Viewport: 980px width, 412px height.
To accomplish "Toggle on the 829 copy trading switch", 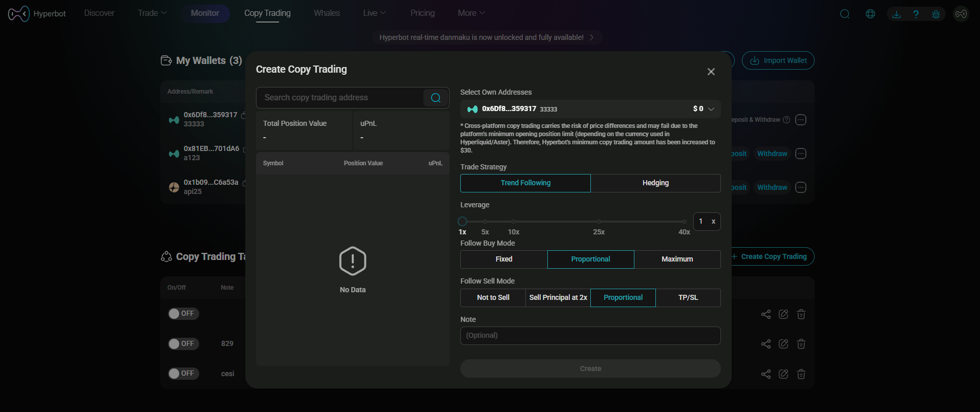I will 183,343.
